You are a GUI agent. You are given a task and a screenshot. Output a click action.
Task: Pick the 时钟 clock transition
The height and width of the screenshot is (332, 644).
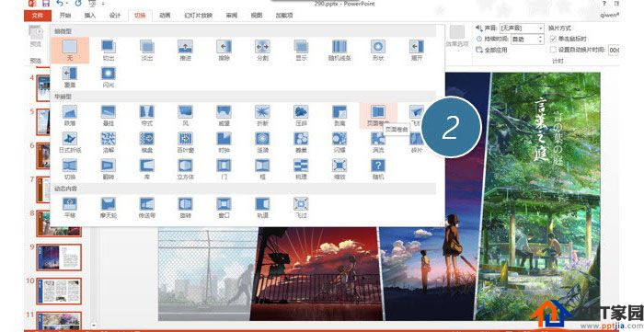click(x=224, y=142)
